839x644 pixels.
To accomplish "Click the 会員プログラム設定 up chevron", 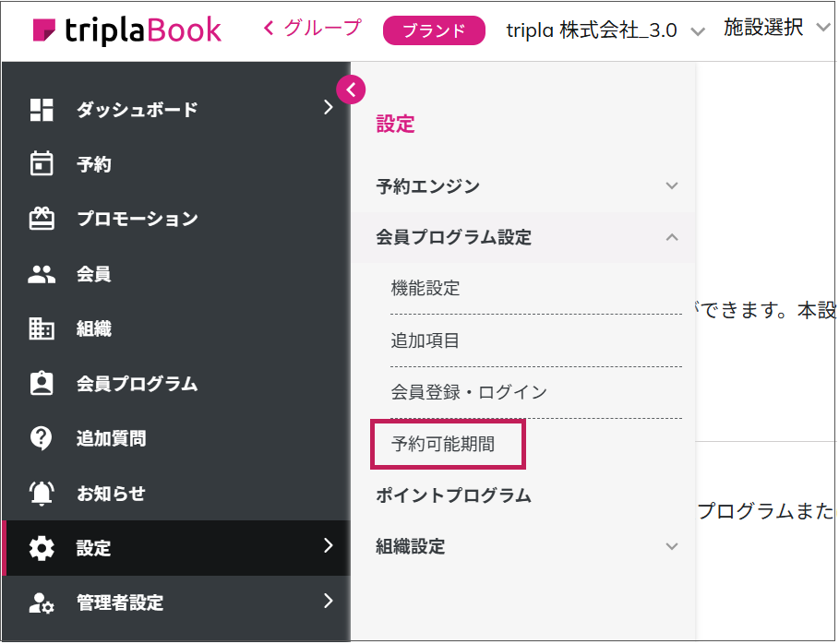I will 672,237.
